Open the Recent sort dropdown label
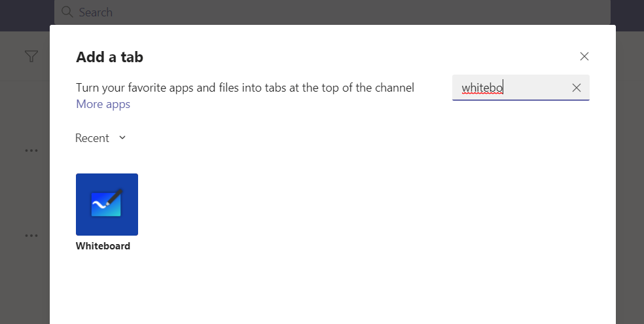644x324 pixels. [x=92, y=138]
